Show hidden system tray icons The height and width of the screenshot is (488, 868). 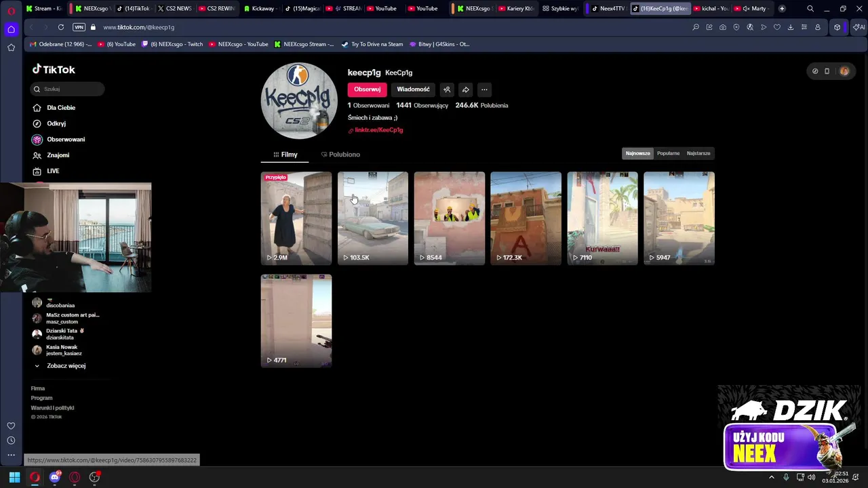[771, 477]
